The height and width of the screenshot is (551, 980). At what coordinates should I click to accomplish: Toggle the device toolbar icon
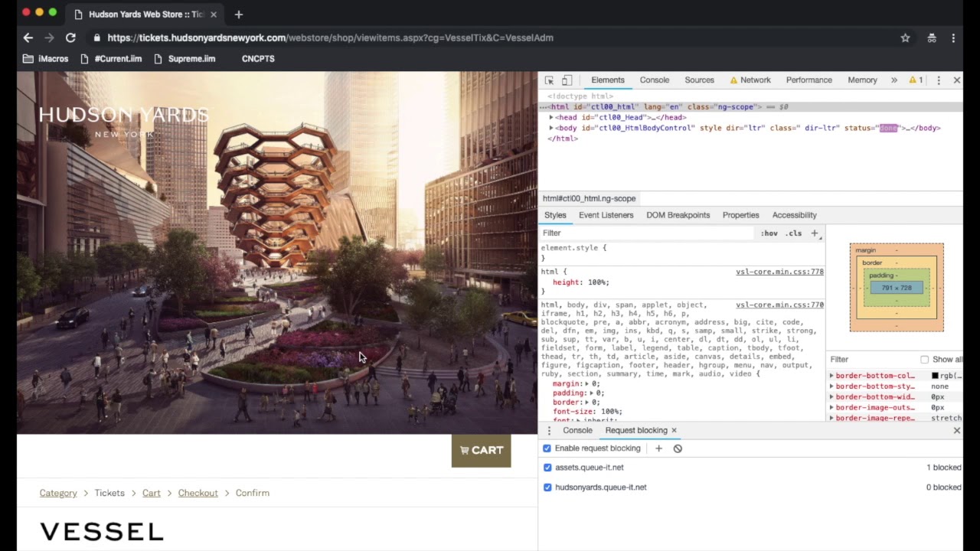tap(567, 80)
